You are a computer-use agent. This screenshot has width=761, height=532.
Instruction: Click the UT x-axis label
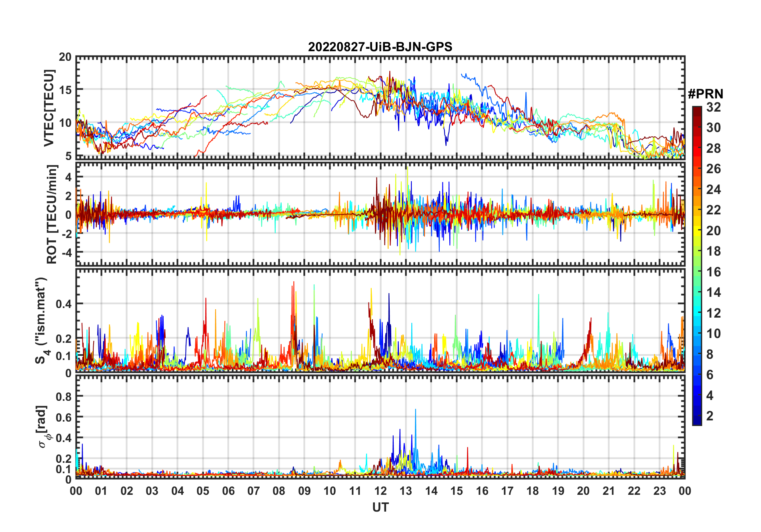(x=380, y=507)
